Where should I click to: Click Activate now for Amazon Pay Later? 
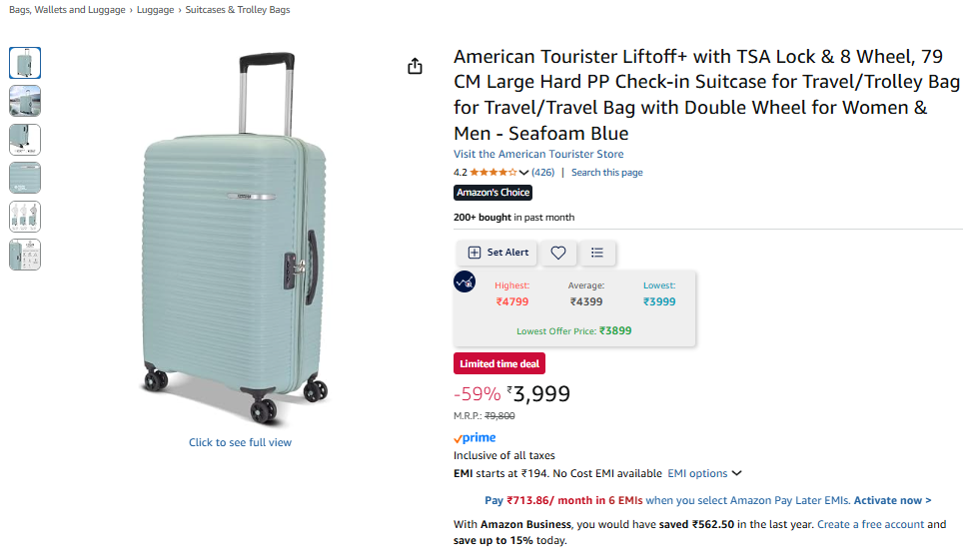point(892,500)
